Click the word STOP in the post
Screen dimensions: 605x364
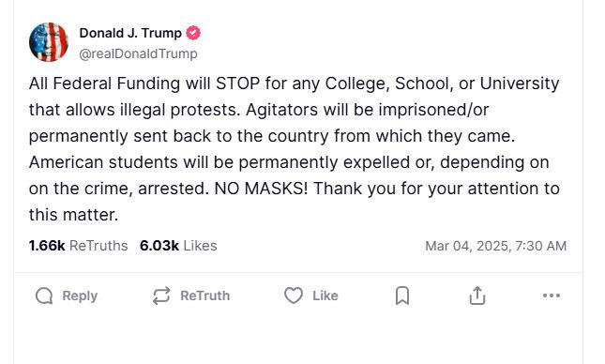237,83
